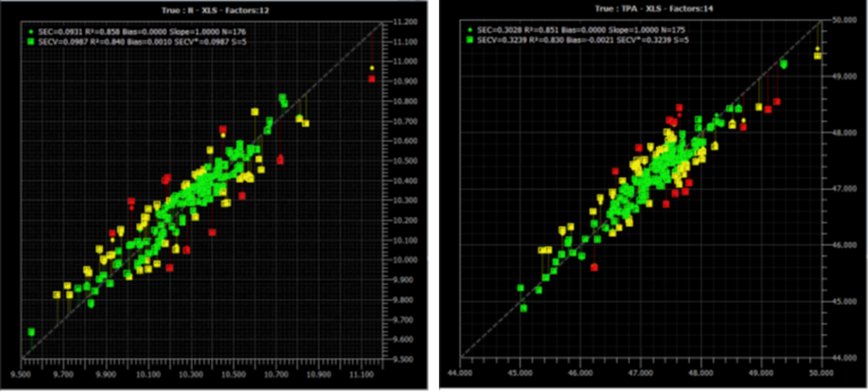Viewport: 868px width, 392px height.
Task: Click the 'True : N - XLS - Factors:12' plot title
Action: click(215, 11)
